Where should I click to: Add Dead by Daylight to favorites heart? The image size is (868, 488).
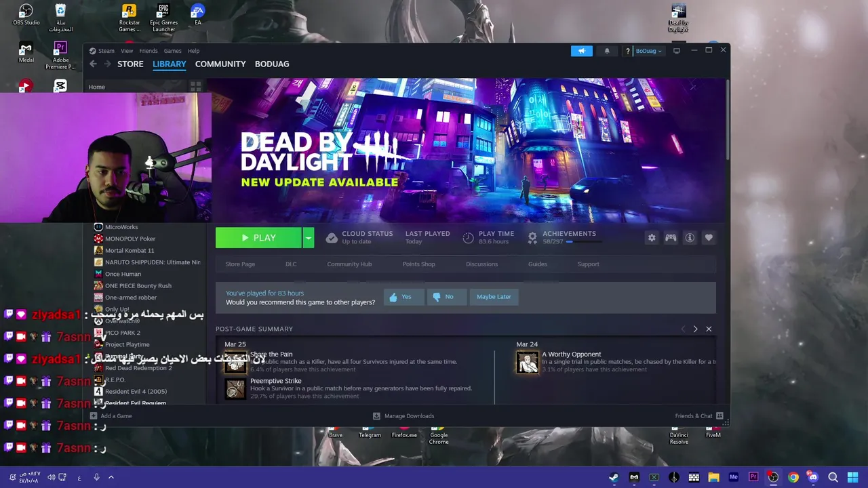pos(709,238)
